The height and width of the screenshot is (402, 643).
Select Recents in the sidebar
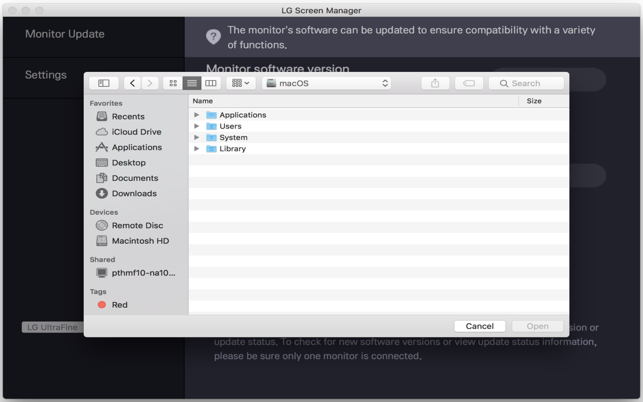(137, 116)
